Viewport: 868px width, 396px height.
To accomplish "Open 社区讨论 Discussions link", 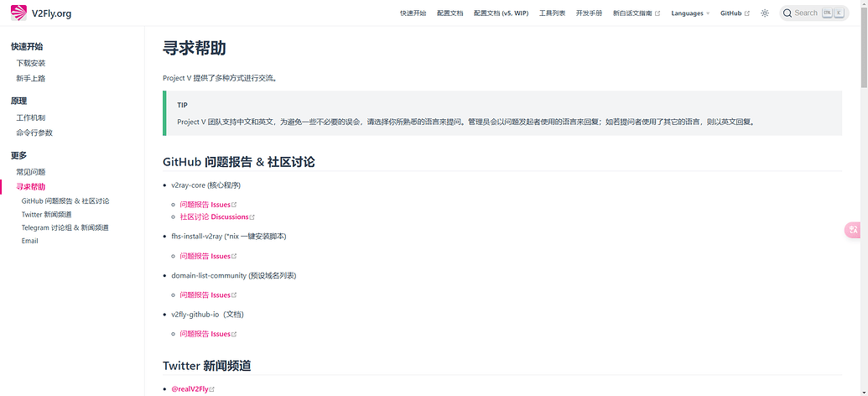I will [217, 216].
